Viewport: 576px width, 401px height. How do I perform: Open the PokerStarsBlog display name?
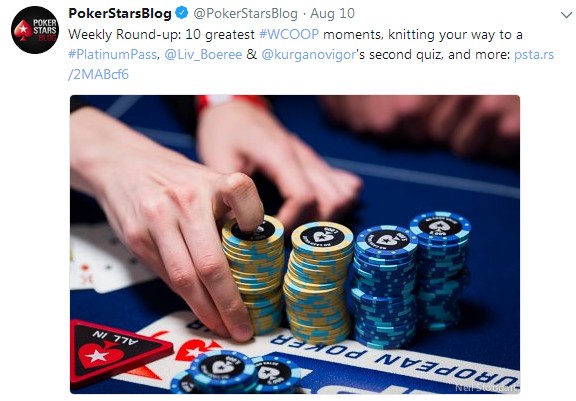pos(120,14)
